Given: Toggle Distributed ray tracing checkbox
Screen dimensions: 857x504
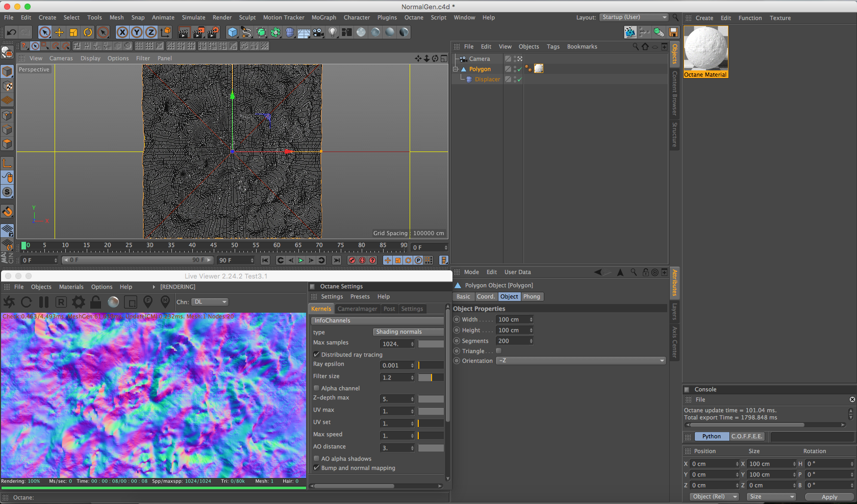Looking at the screenshot, I should coord(317,355).
